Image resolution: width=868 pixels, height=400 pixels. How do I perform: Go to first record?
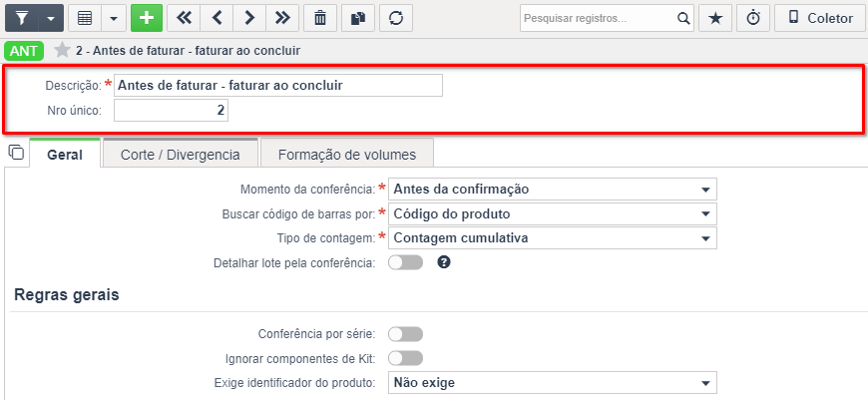[184, 18]
